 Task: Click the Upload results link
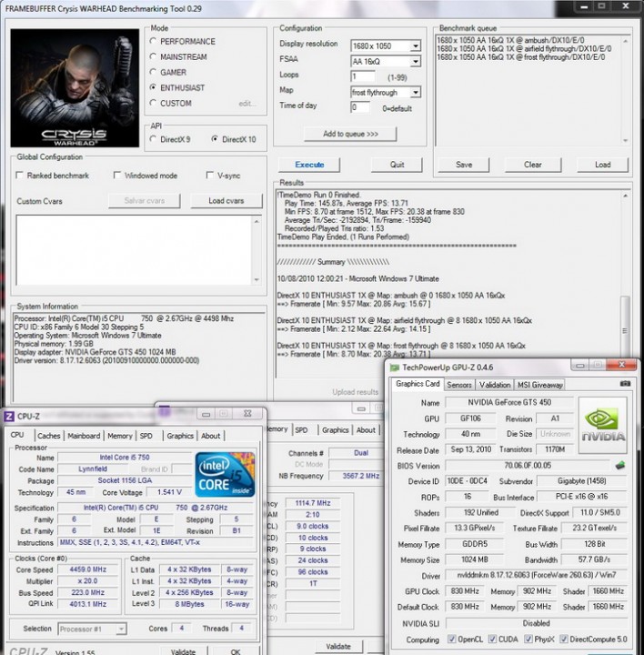tap(355, 392)
